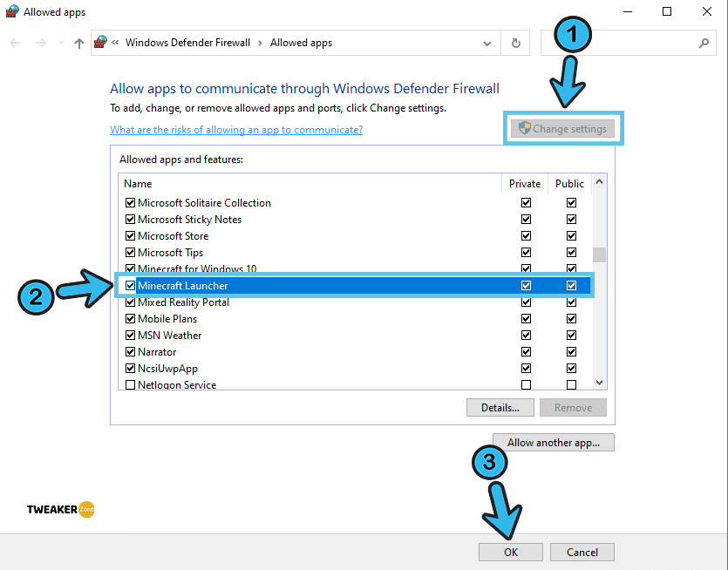Click the Change settings button

pos(562,129)
